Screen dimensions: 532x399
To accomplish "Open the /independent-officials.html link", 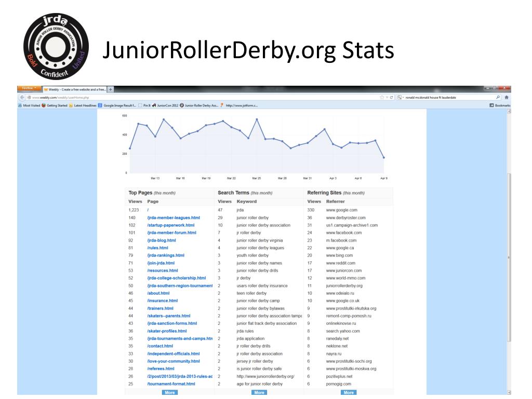I will pos(174,353).
